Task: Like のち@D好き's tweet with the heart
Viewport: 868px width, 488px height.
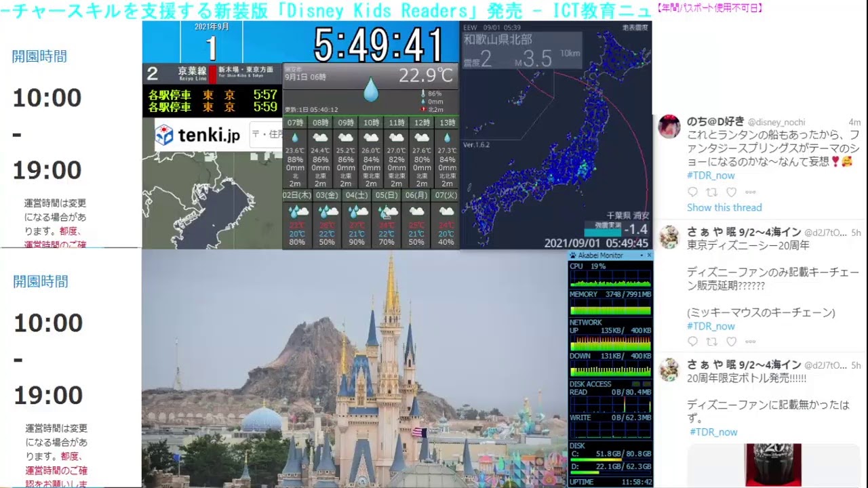Action: (x=731, y=192)
